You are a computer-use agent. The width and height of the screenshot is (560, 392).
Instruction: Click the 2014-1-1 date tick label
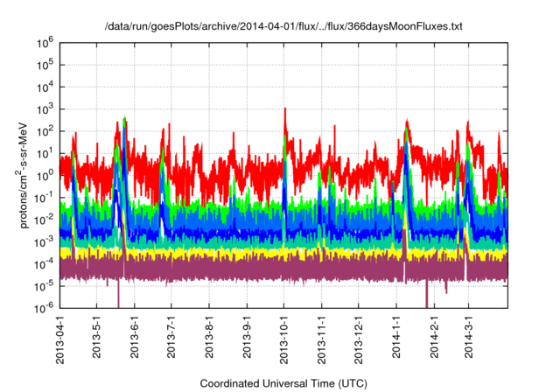[396, 337]
